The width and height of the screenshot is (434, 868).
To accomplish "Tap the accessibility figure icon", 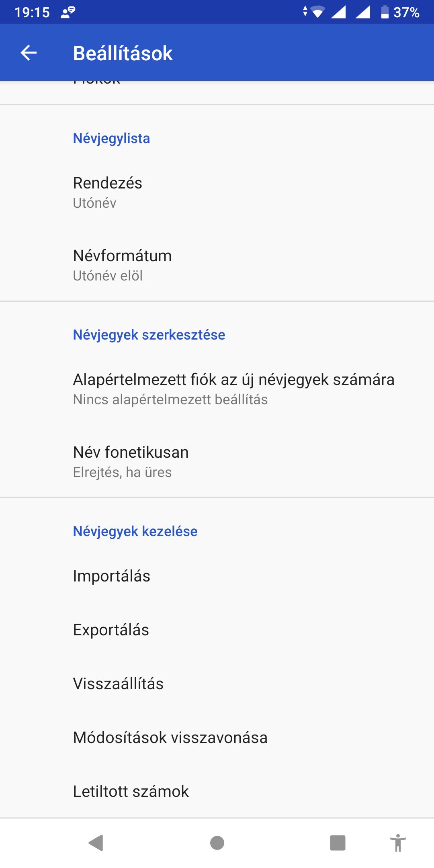I will tap(397, 843).
